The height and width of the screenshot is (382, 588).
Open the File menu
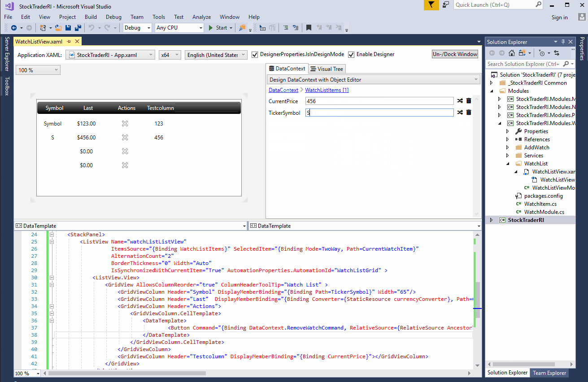(x=8, y=17)
